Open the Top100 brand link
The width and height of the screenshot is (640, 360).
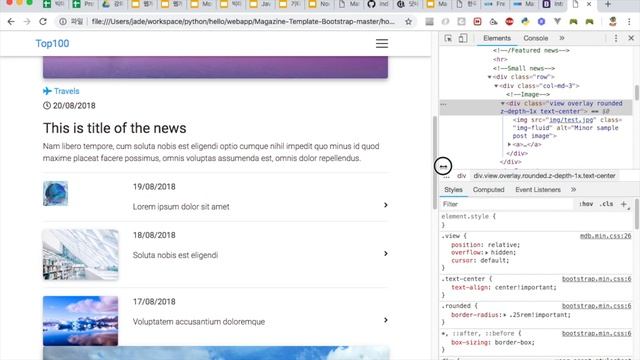[52, 43]
